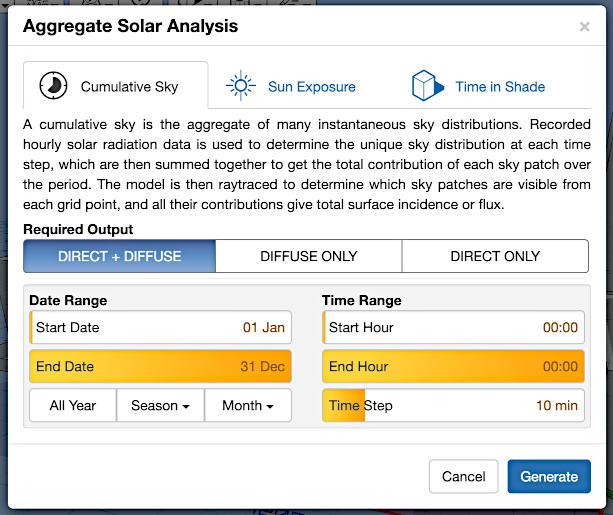
Task: Click the Sun Exposure sun icon
Action: [x=240, y=86]
